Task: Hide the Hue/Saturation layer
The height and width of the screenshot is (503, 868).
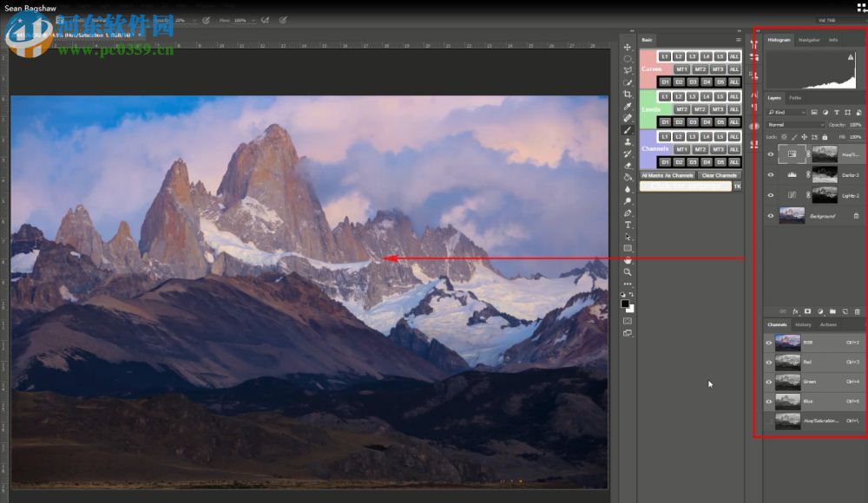Action: 771,154
